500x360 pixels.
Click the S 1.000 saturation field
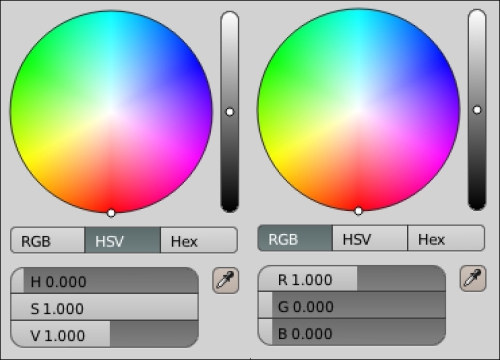coord(105,307)
